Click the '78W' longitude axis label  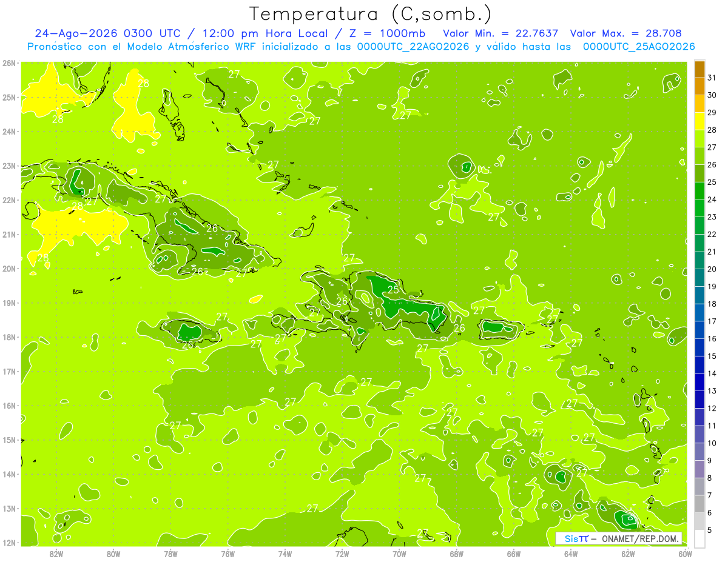coord(170,553)
